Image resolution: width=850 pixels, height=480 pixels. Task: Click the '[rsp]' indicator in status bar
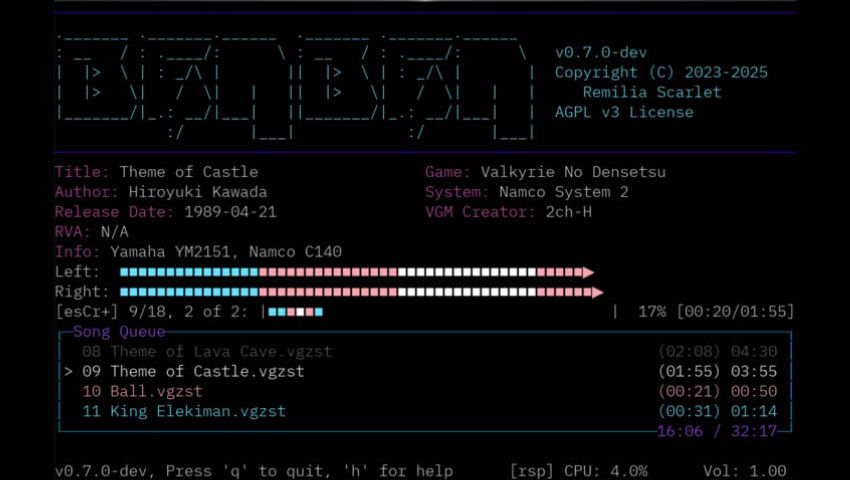point(531,471)
